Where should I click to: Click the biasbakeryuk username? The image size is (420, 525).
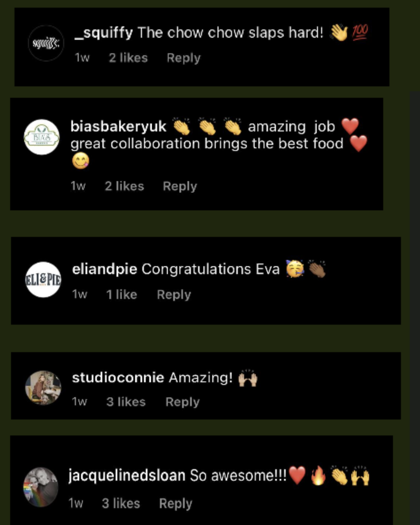pos(119,126)
